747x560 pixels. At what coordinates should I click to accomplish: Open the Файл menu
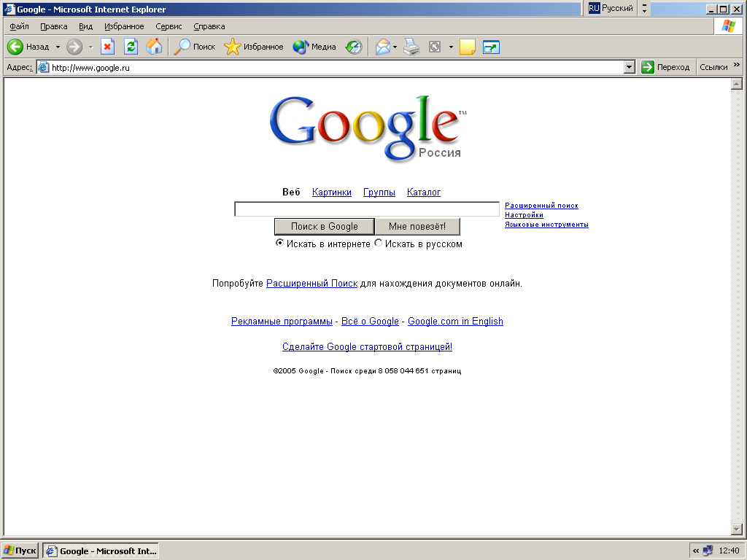19,27
